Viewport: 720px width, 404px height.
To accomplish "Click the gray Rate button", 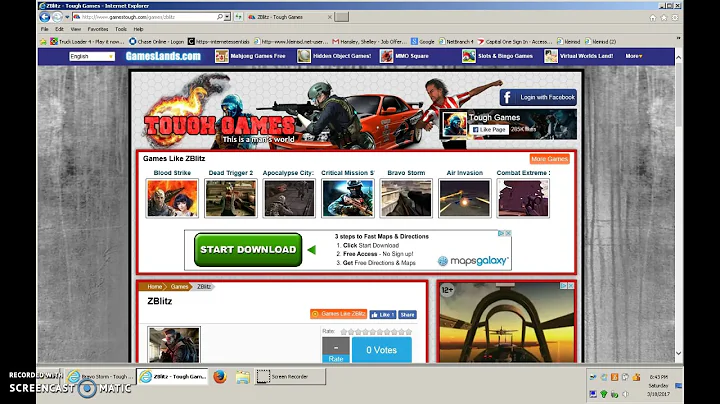I will [336, 350].
